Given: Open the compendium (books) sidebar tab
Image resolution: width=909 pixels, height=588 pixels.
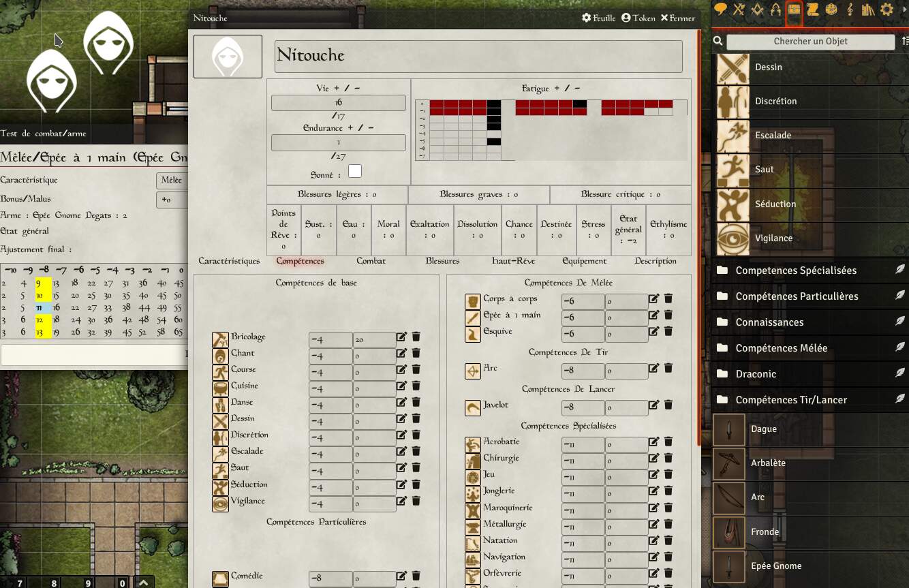Looking at the screenshot, I should [x=868, y=10].
